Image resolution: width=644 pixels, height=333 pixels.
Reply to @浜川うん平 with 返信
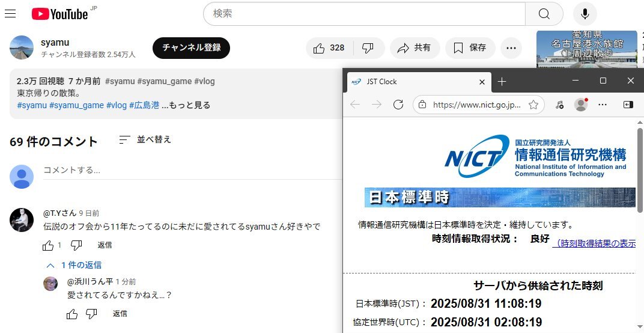[x=120, y=314]
